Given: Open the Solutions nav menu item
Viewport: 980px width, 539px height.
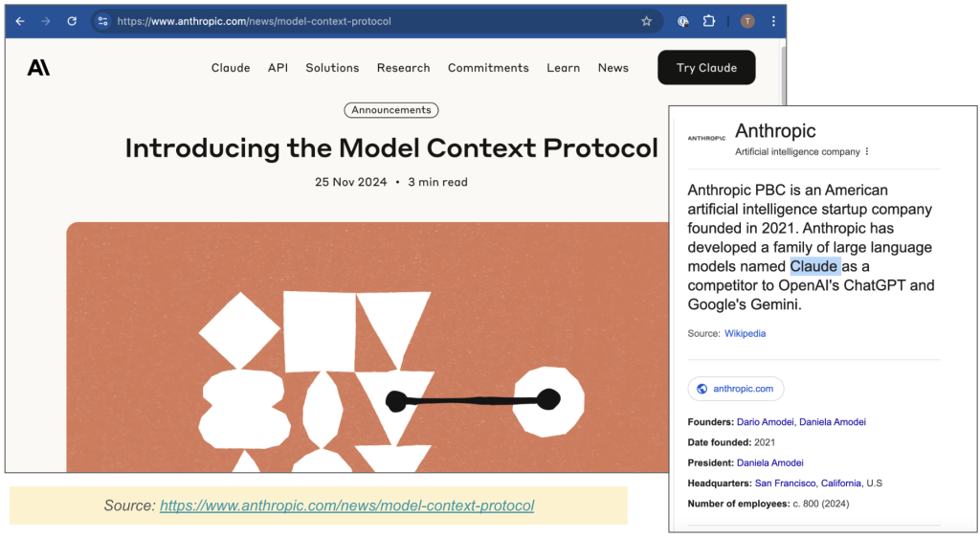Looking at the screenshot, I should [332, 68].
